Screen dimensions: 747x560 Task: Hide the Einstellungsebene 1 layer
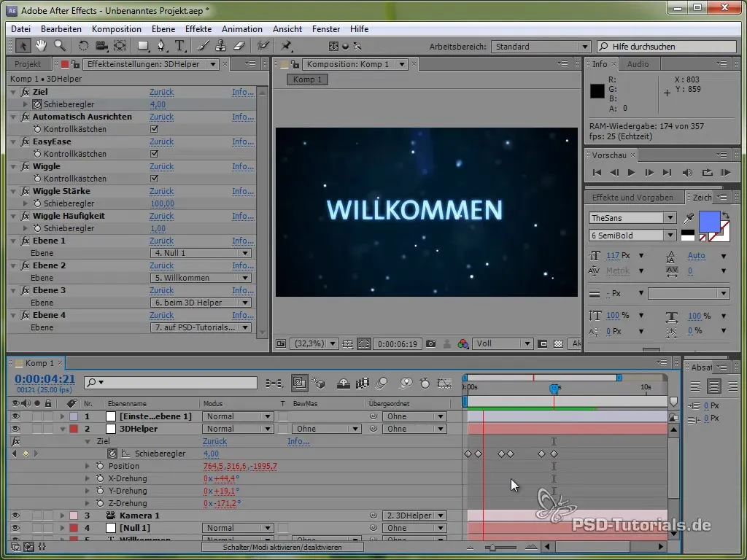pyautogui.click(x=15, y=416)
